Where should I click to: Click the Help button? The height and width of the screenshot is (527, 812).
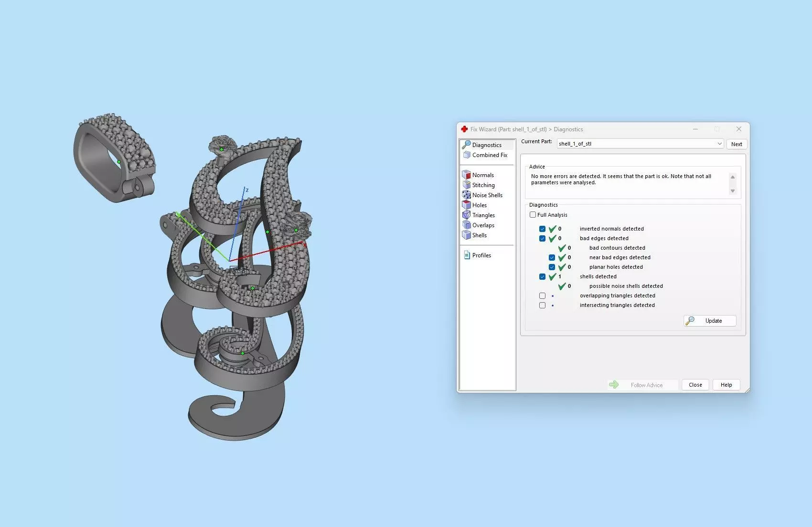pyautogui.click(x=726, y=385)
